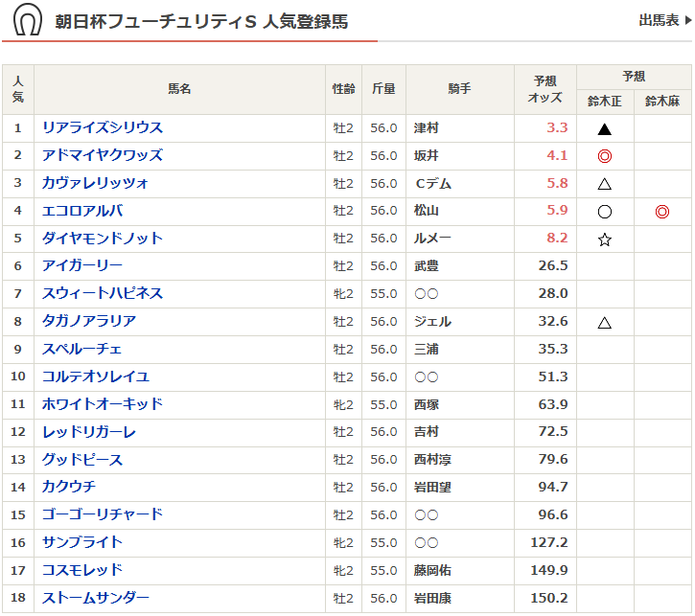Image resolution: width=695 pixels, height=616 pixels.
Task: Go to ホワイトオーキッド details
Action: pos(103,404)
